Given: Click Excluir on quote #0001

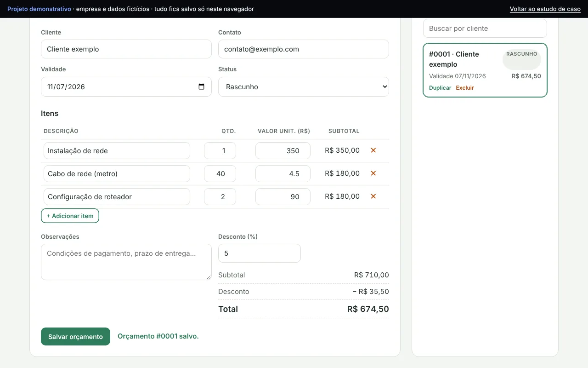Looking at the screenshot, I should (x=465, y=88).
